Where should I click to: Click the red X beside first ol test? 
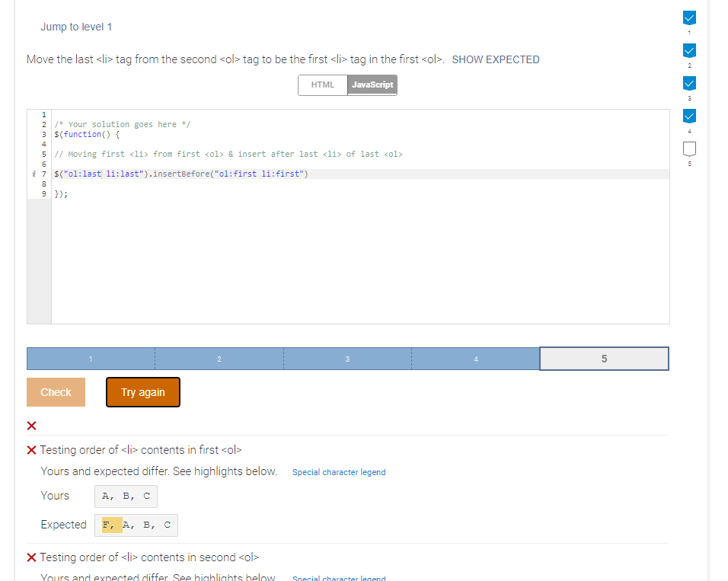(x=31, y=450)
